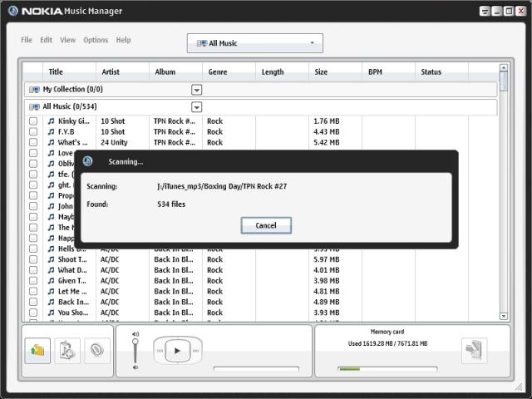Click the play button
The height and width of the screenshot is (399, 532).
tap(177, 351)
